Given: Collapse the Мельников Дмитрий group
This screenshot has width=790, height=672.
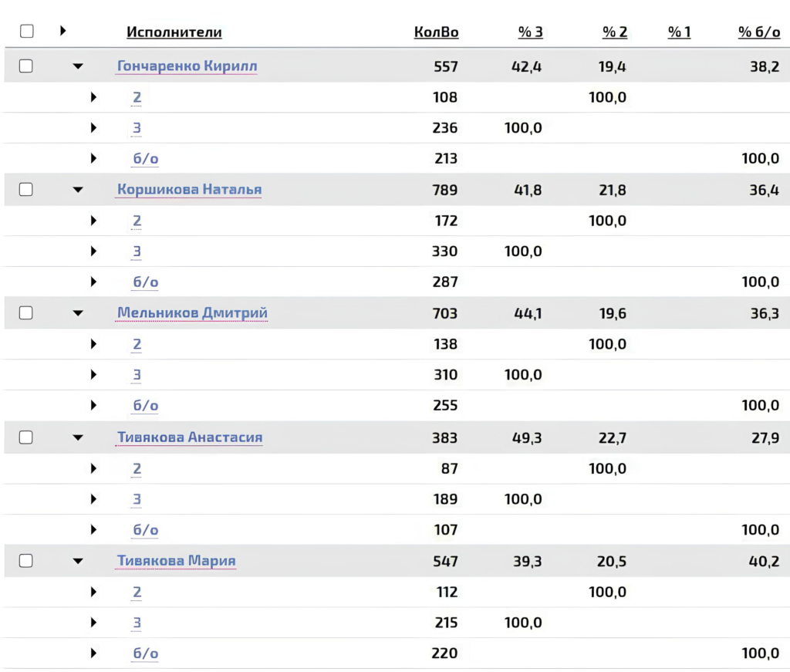Looking at the screenshot, I should pos(77,313).
